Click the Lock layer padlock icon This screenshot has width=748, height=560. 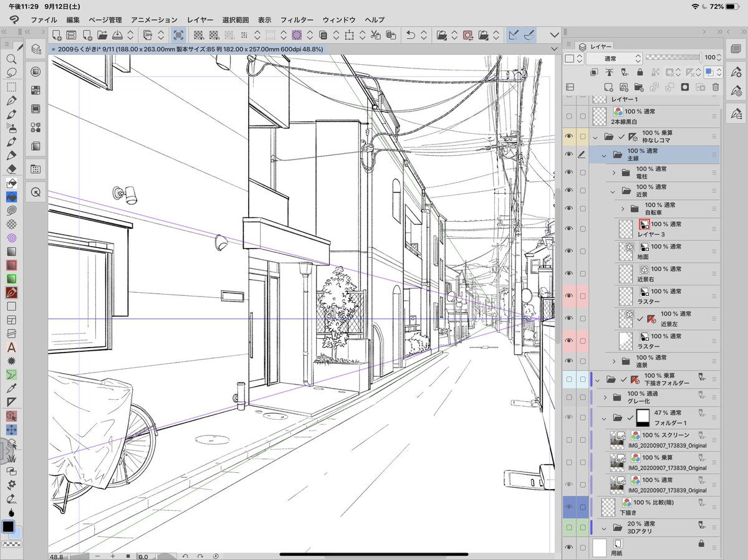[640, 73]
